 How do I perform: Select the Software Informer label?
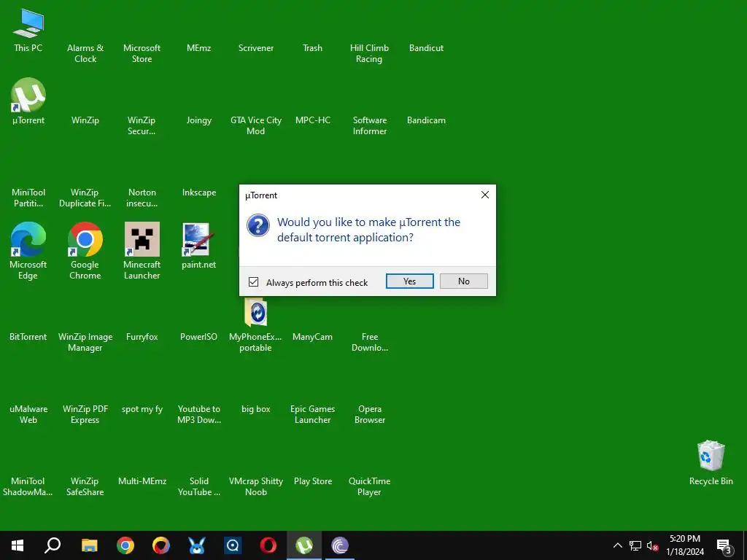[370, 125]
